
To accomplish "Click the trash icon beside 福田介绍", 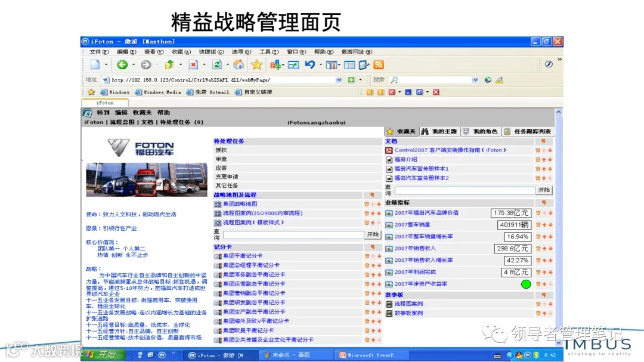I will point(537,159).
